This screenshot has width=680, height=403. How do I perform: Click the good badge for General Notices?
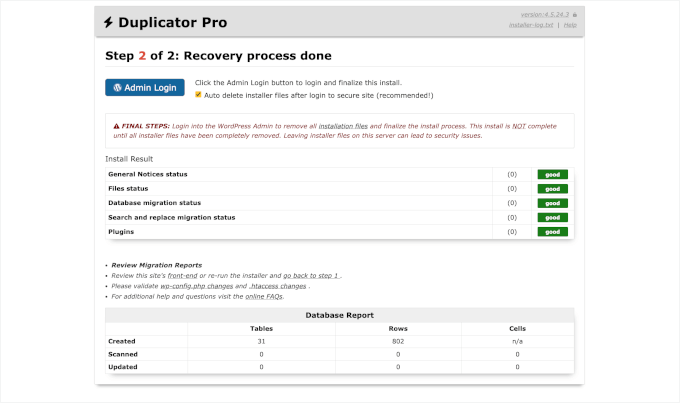point(552,174)
